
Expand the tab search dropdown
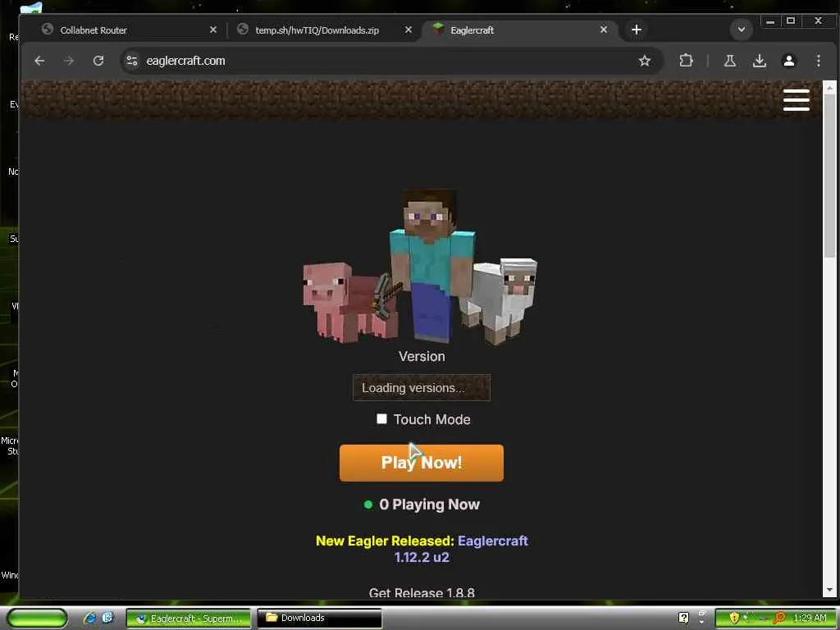(x=742, y=30)
